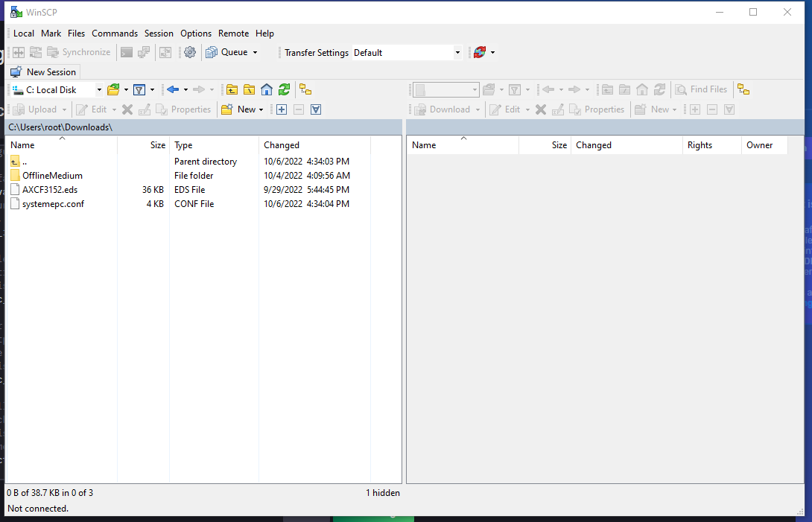Click the local Rename icon
The height and width of the screenshot is (522, 812).
click(145, 109)
